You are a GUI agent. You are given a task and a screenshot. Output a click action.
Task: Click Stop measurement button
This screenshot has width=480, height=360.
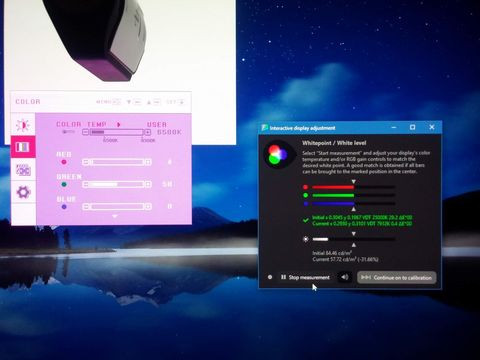[305, 277]
